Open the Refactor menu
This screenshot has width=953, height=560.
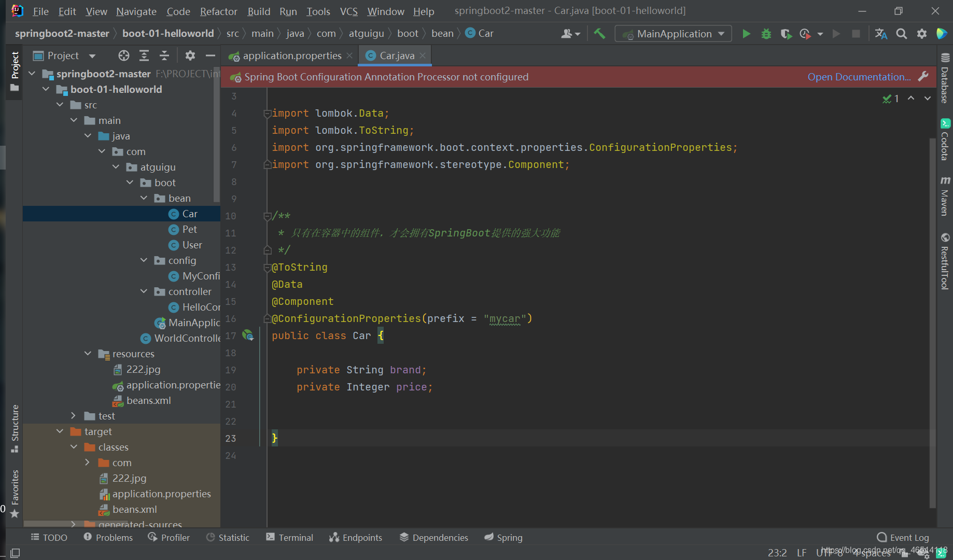click(218, 11)
